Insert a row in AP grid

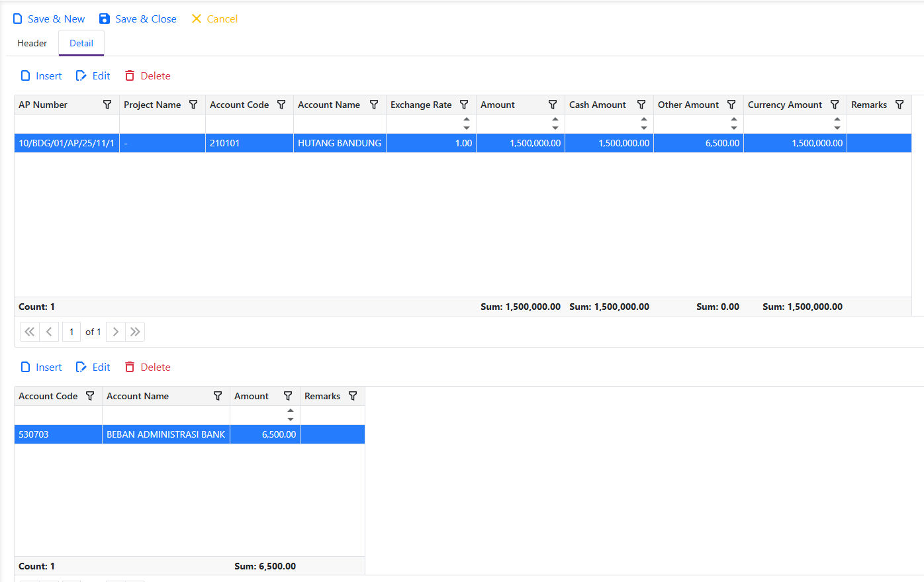pyautogui.click(x=42, y=75)
